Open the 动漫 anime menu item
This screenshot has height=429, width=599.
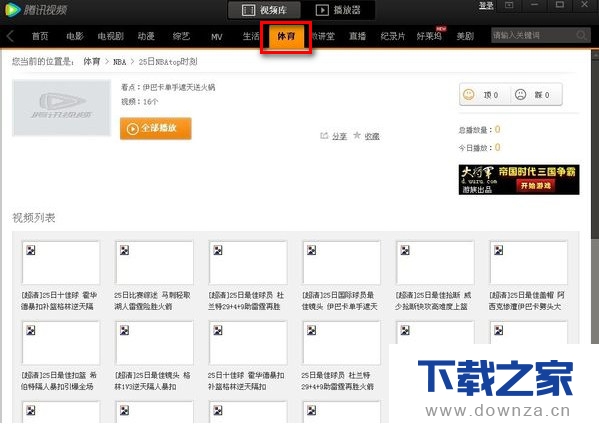(x=146, y=36)
